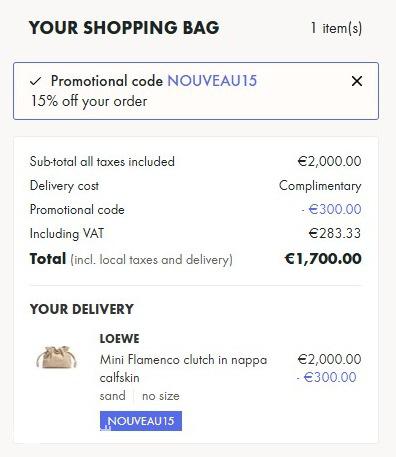
Task: Click the YOUR DELIVERY section heading
Action: tap(82, 309)
